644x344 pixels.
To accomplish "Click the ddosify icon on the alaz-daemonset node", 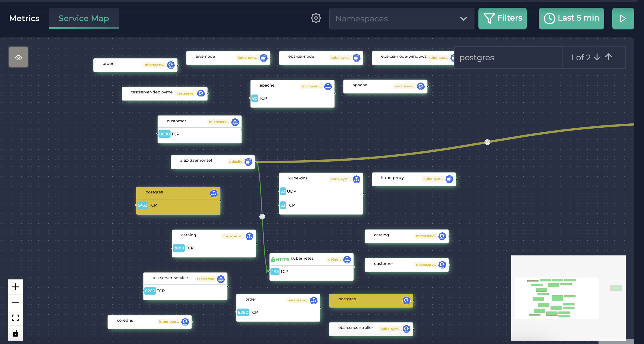I will pyautogui.click(x=248, y=161).
